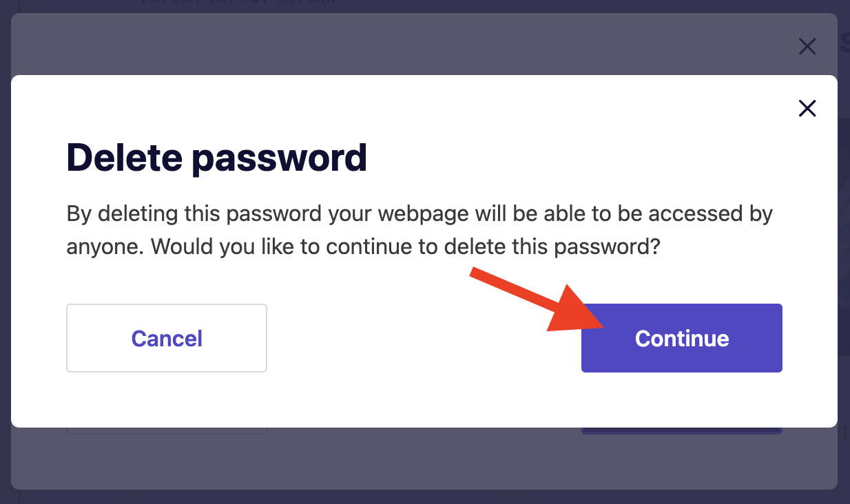Click the X on the dimmed background dialog
This screenshot has width=850, height=504.
(807, 47)
